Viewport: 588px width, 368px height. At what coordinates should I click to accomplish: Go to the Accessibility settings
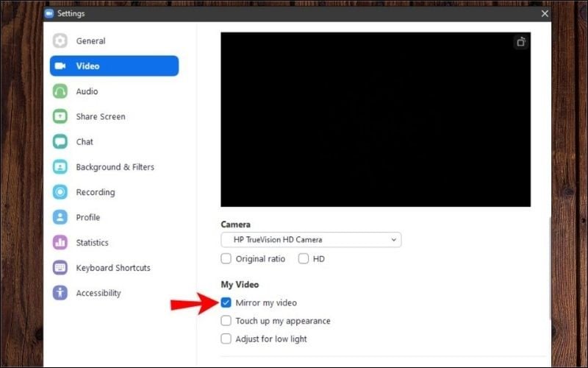pyautogui.click(x=98, y=293)
